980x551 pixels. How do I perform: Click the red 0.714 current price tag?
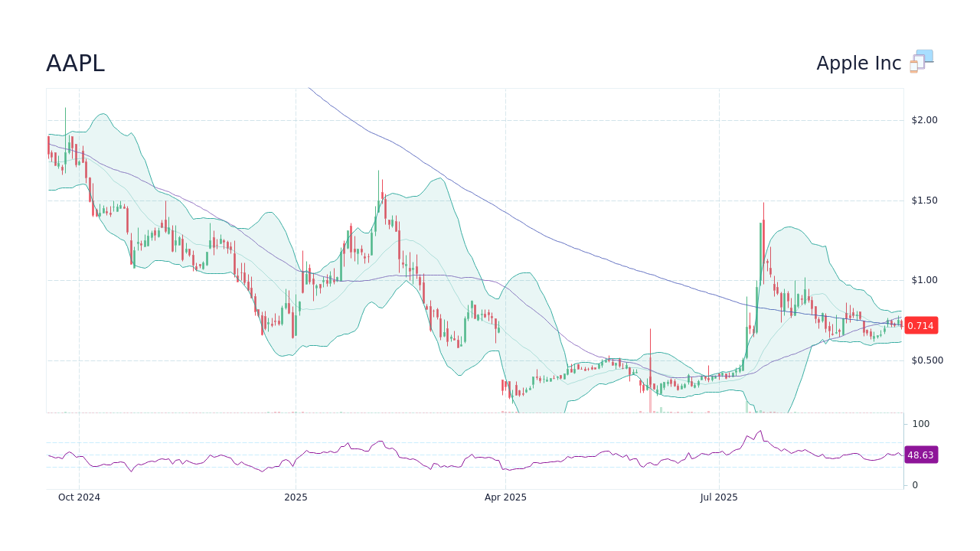(921, 325)
